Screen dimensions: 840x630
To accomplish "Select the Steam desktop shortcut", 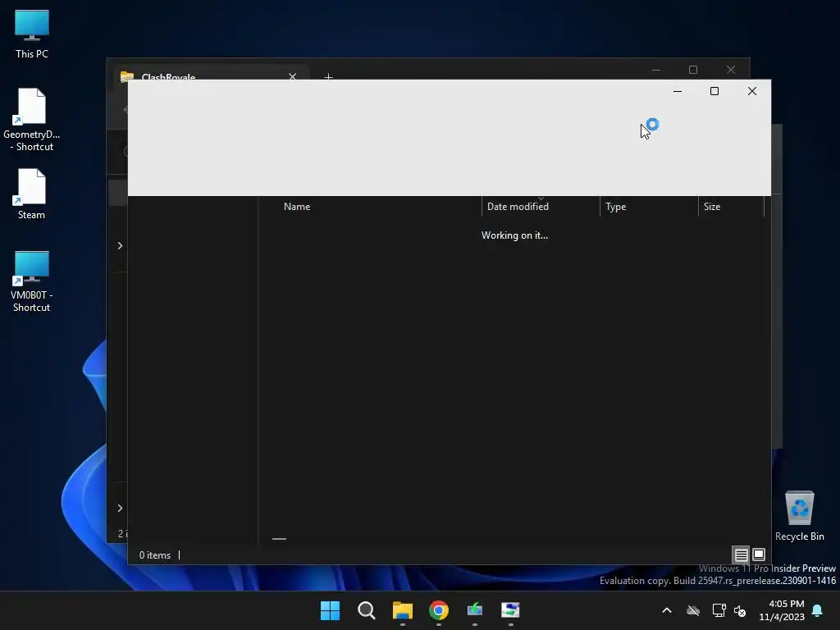I will tap(32, 194).
